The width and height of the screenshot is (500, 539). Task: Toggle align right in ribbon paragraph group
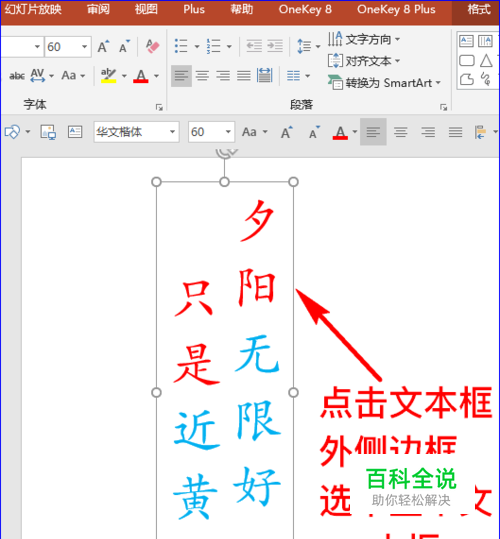click(223, 76)
